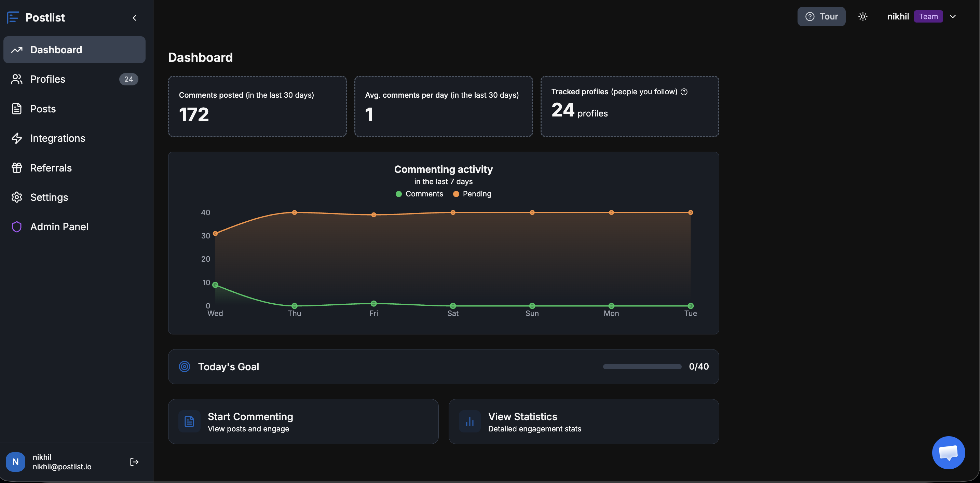Go to the Posts section
The height and width of the screenshot is (483, 980).
click(x=43, y=109)
